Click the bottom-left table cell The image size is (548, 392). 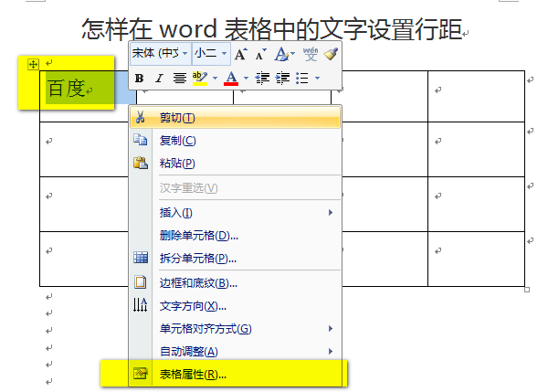pos(84,259)
